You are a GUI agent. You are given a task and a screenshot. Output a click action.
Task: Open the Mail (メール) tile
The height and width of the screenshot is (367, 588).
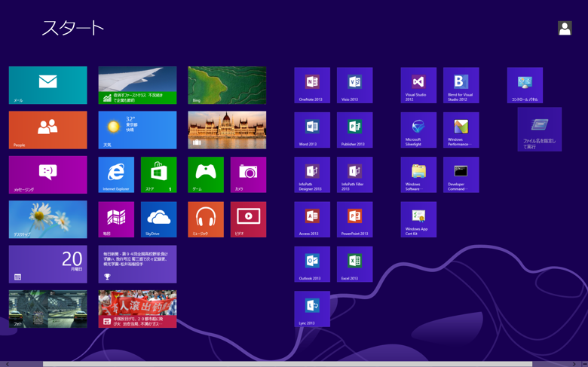tap(48, 85)
